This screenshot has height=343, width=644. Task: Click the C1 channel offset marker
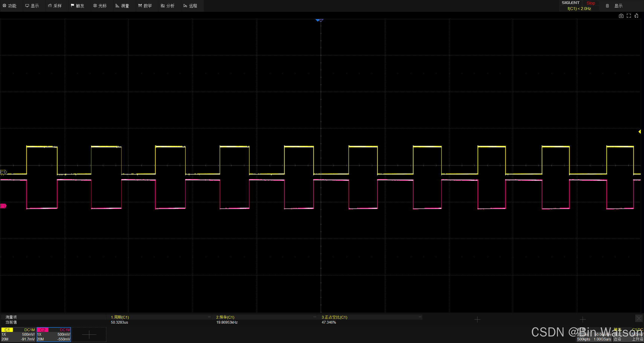click(x=3, y=172)
